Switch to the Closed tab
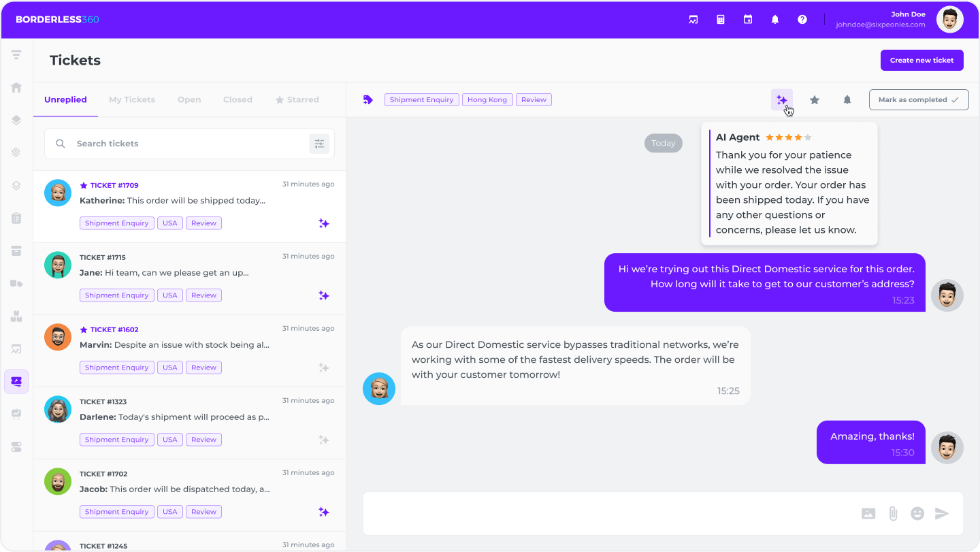The width and height of the screenshot is (980, 552). click(x=238, y=100)
